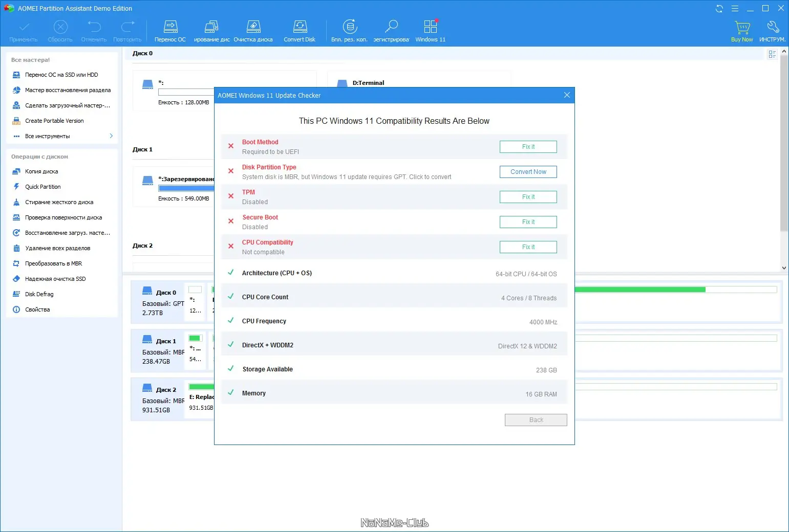
Task: Click the refresh icon in the title bar
Action: [719, 9]
